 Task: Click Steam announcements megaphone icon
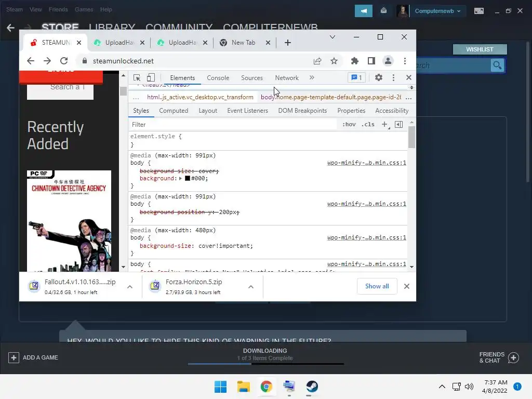pyautogui.click(x=364, y=11)
